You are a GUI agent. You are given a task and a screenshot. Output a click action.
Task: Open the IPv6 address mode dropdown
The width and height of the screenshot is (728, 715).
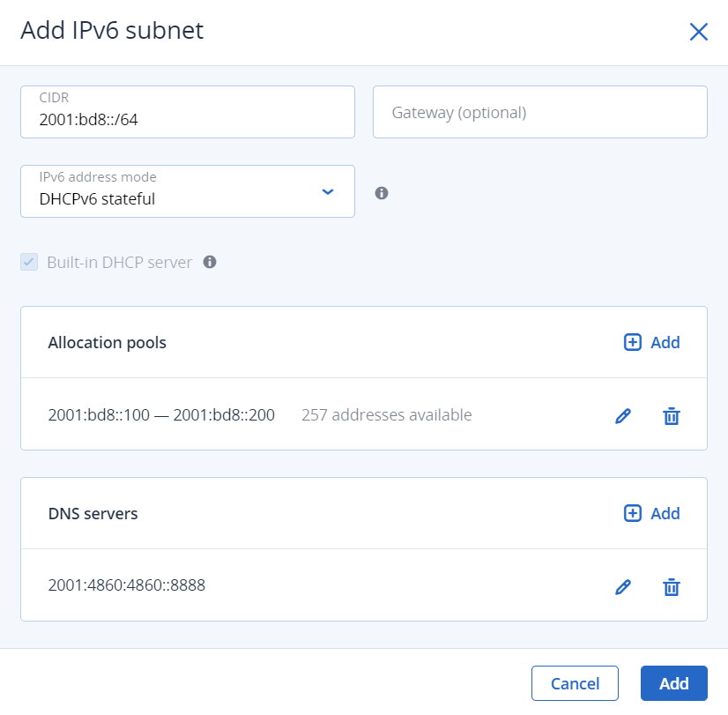187,191
